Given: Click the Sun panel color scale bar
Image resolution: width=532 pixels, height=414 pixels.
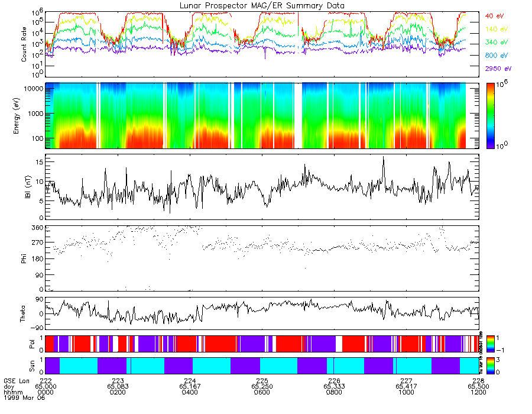Looking at the screenshot, I should click(490, 366).
